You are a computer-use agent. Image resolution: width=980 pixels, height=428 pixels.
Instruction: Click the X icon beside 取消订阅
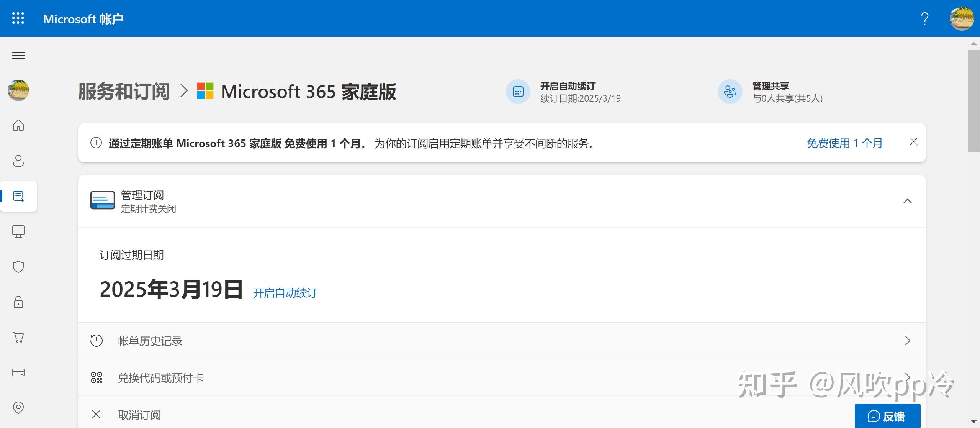(96, 414)
